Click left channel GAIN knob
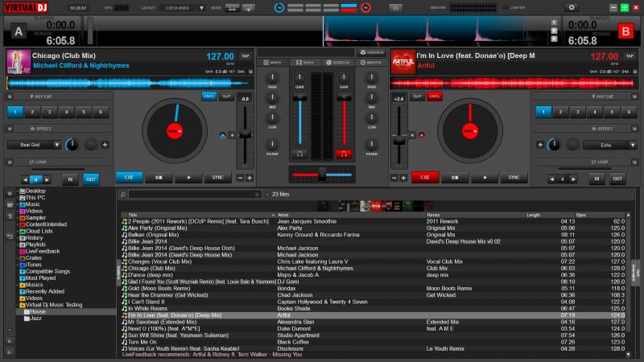 tap(299, 77)
